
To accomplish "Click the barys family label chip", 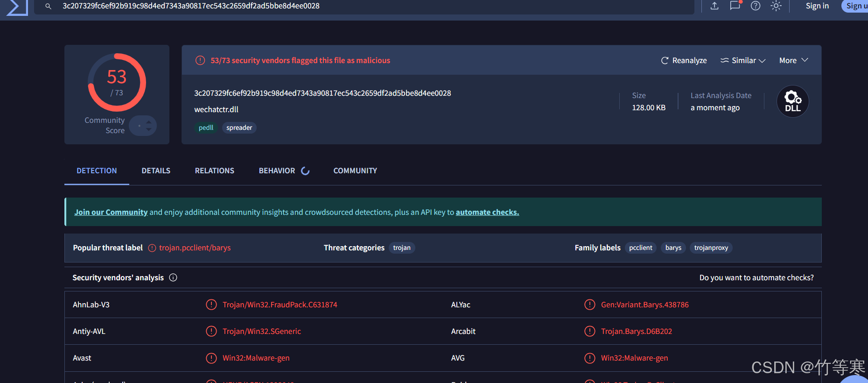I will (x=673, y=248).
